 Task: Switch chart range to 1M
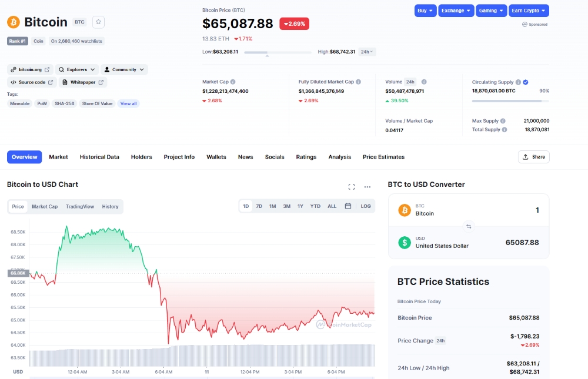(273, 206)
